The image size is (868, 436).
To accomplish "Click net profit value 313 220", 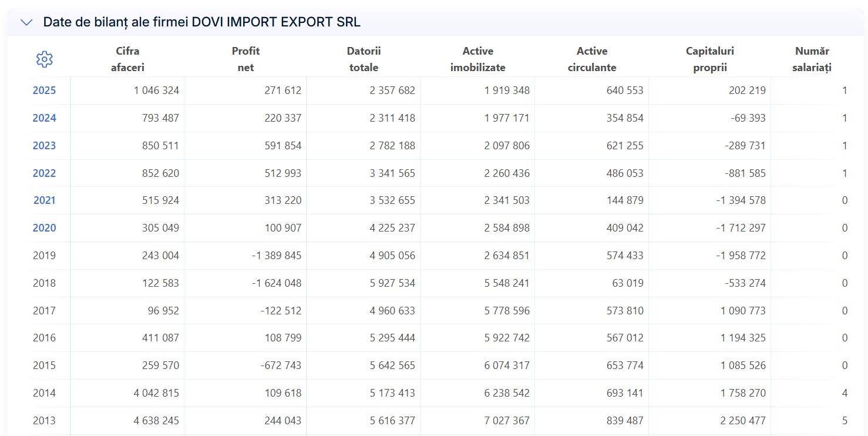I will [283, 200].
